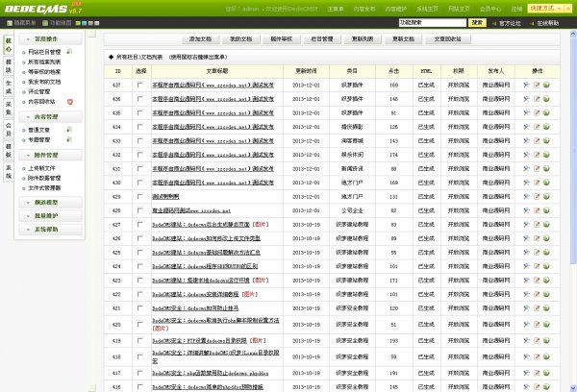
Task: Click the quick attribute edit icon in row 437
Action: click(526, 85)
